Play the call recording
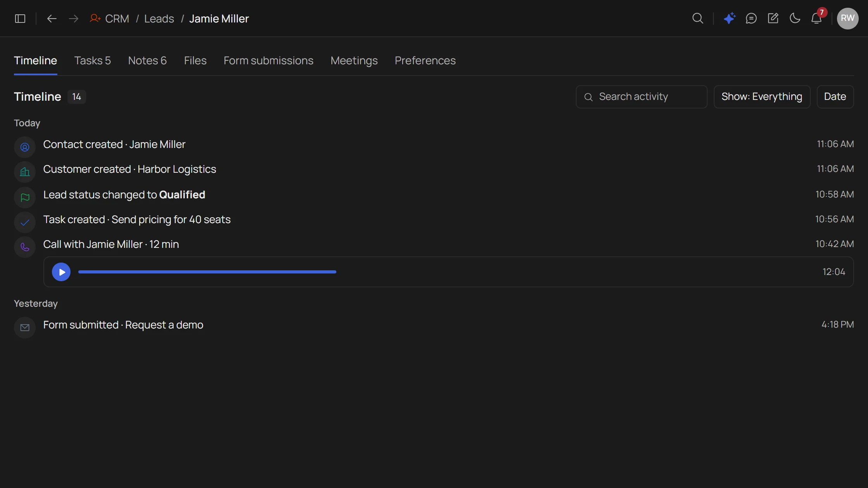This screenshot has width=868, height=488. coord(61,272)
